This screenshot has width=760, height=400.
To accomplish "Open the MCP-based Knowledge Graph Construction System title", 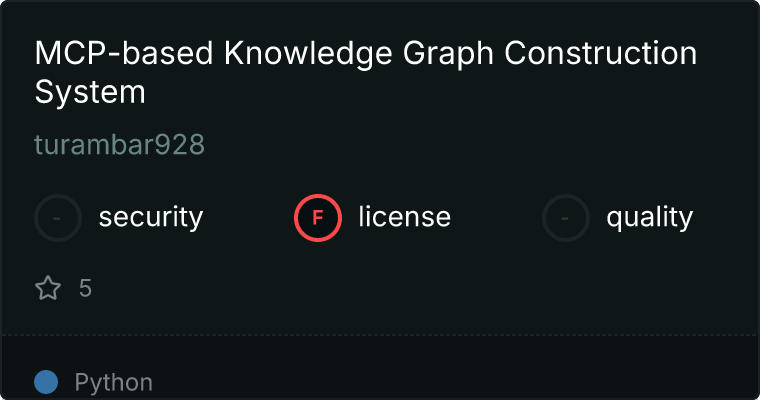I will (x=365, y=73).
